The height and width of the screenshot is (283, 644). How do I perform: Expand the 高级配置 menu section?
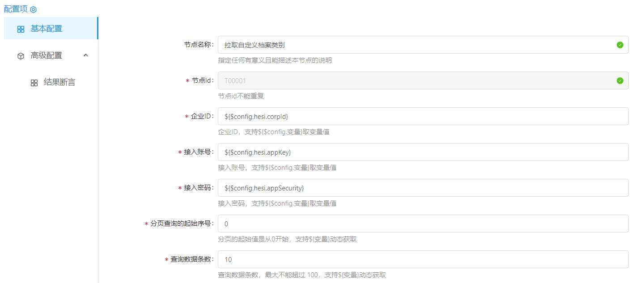(47, 55)
